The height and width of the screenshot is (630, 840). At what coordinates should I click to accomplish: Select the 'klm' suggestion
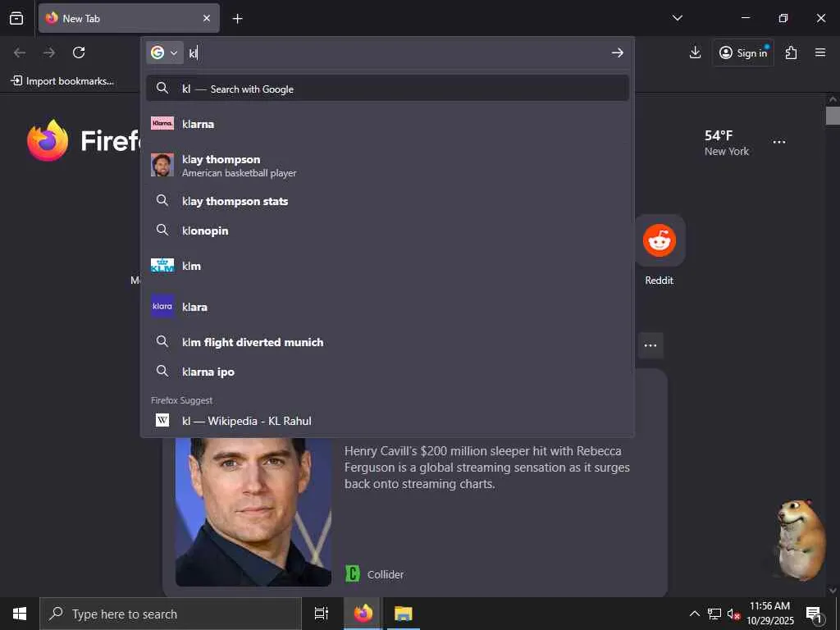387,266
